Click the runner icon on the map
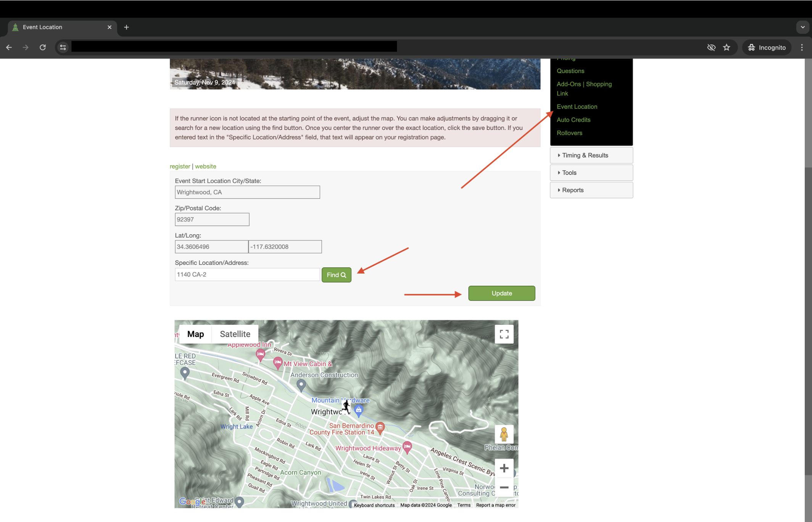This screenshot has width=812, height=522. point(346,406)
